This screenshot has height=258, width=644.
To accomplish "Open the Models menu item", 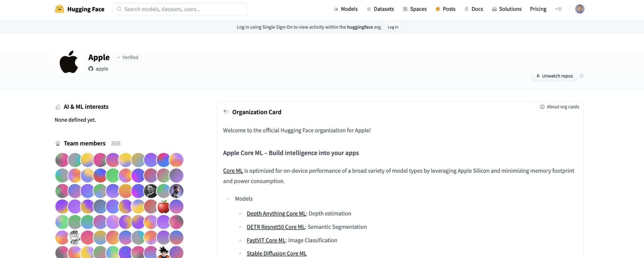I will pyautogui.click(x=345, y=9).
